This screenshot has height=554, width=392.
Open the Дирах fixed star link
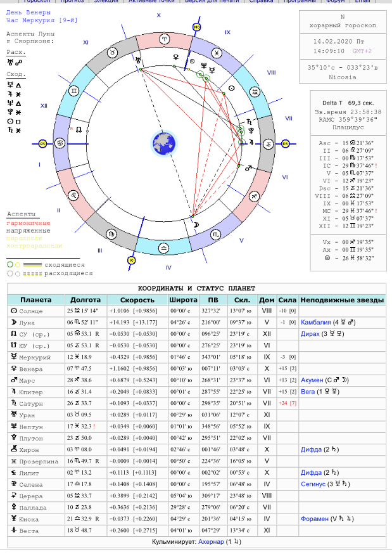pyautogui.click(x=310, y=334)
